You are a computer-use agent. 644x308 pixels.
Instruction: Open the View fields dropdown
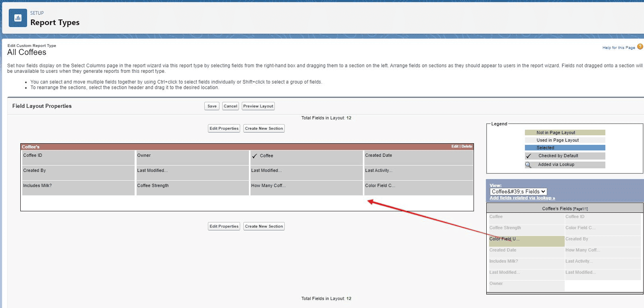[518, 191]
